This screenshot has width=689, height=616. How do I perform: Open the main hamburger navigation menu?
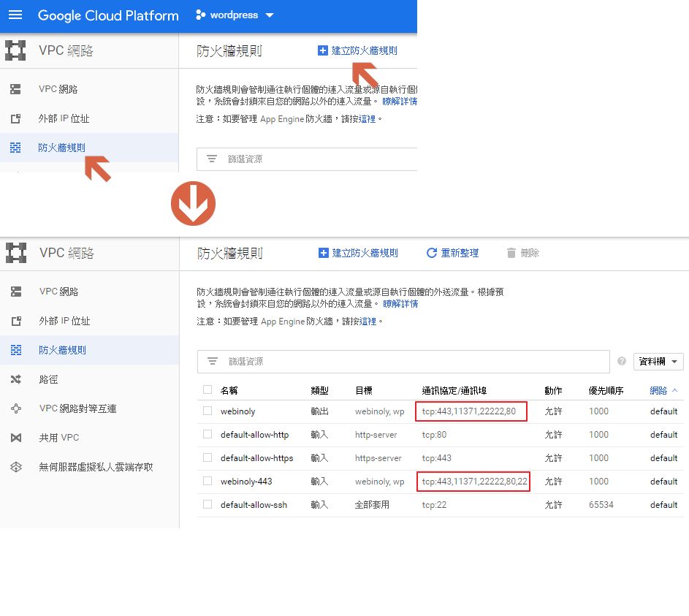point(15,15)
